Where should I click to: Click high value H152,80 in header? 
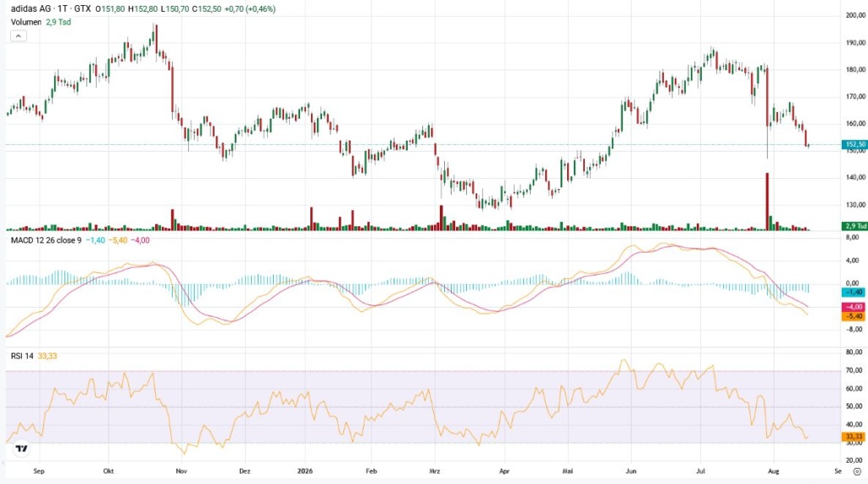pyautogui.click(x=142, y=8)
